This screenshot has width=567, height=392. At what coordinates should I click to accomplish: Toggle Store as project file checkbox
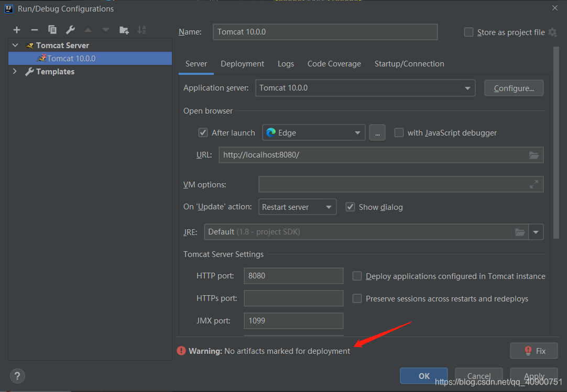(x=468, y=32)
